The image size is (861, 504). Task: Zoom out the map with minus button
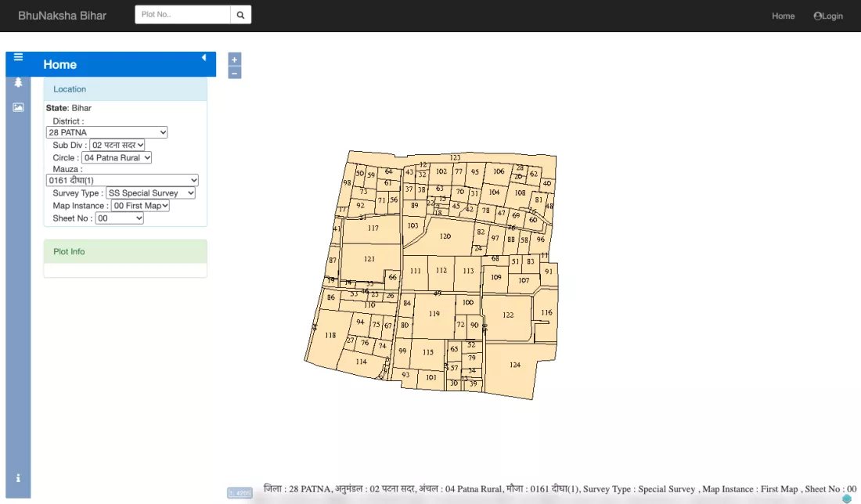235,73
